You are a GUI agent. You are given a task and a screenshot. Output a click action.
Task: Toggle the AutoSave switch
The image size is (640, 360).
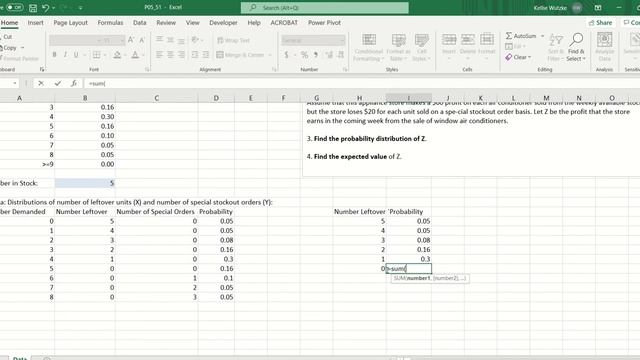tap(14, 7)
